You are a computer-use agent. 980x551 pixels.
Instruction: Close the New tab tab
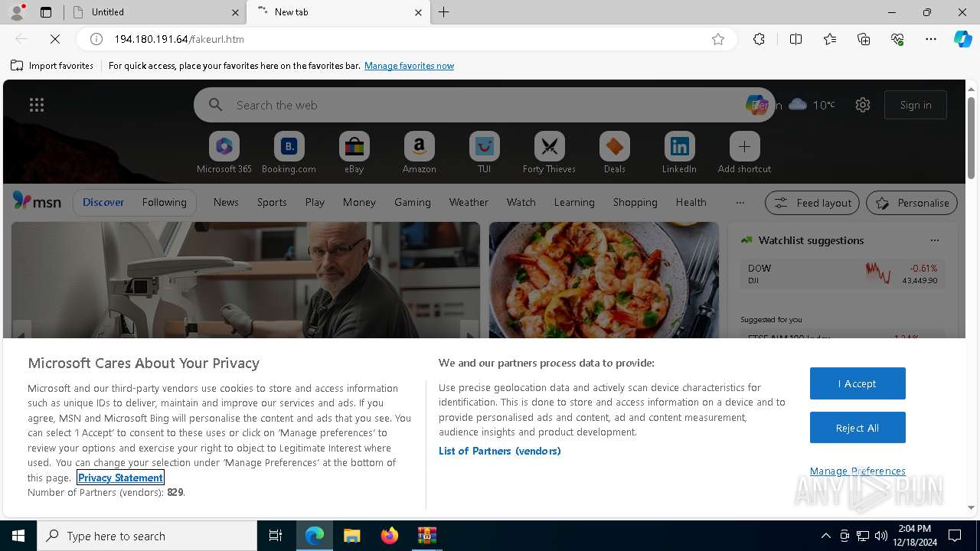click(x=418, y=12)
